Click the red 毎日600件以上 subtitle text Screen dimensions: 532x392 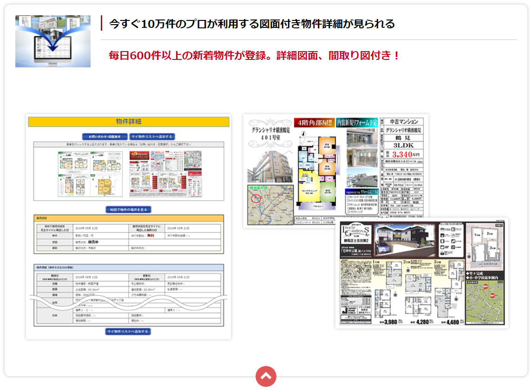(254, 56)
